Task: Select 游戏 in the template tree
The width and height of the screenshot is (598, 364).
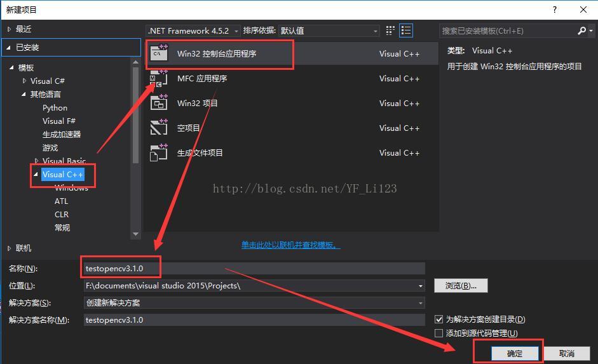Action: 50,148
